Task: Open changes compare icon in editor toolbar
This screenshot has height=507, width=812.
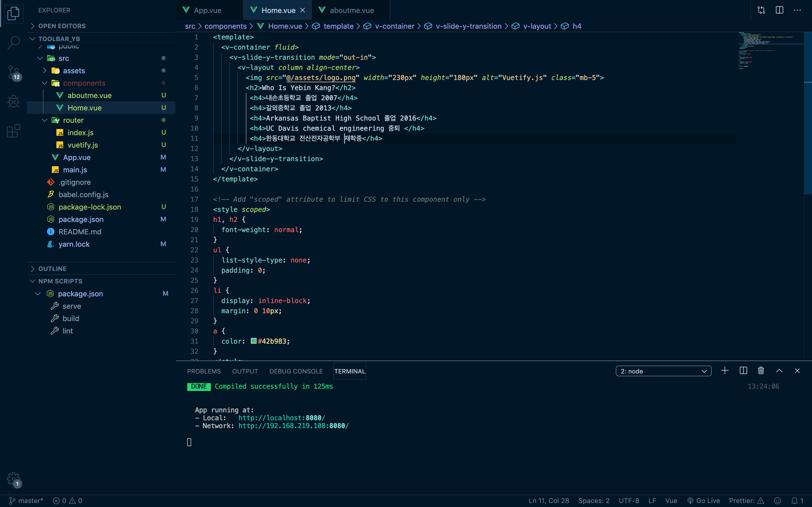Action: 761,10
